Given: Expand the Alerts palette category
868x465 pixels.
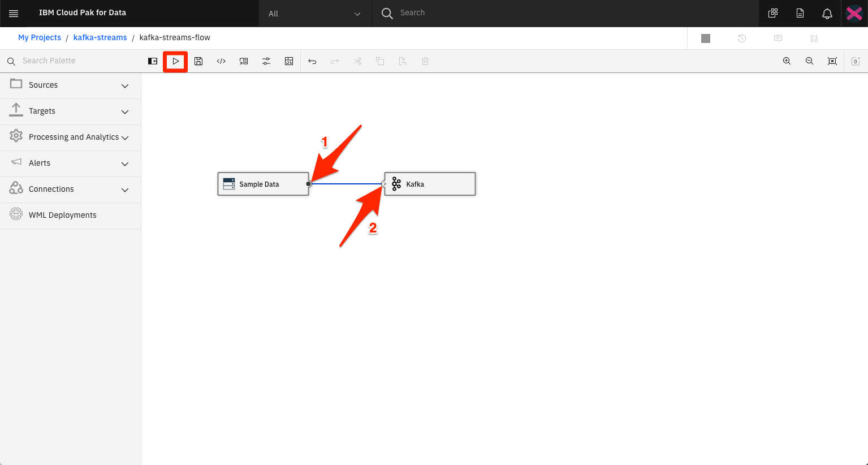Looking at the screenshot, I should pos(71,163).
